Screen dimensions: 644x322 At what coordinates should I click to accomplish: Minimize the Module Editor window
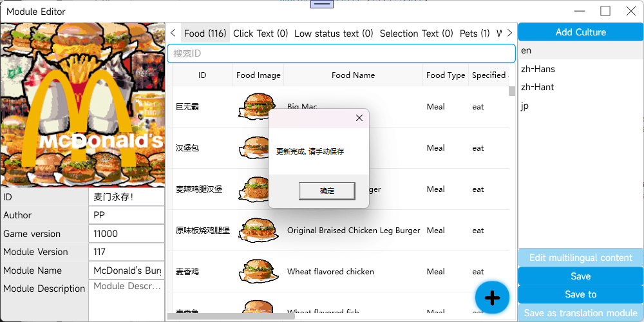tap(580, 11)
